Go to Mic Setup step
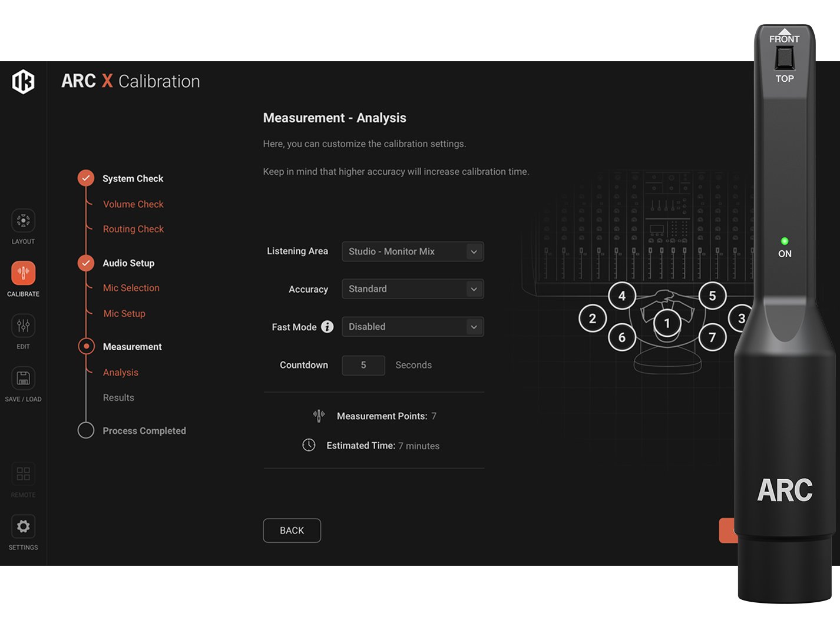840x627 pixels. (124, 314)
